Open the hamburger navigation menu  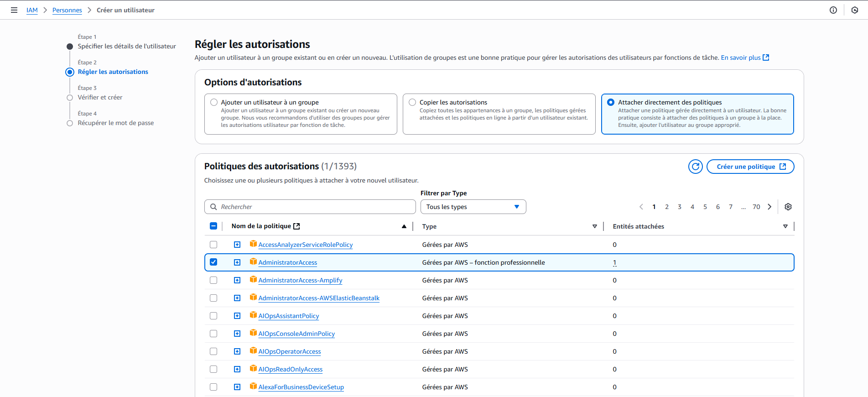point(14,10)
